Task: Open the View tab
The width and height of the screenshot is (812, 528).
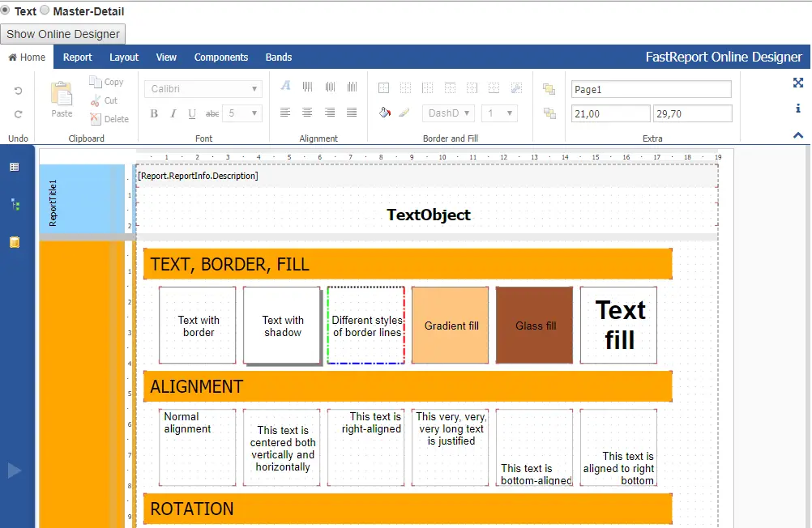Action: pos(166,57)
